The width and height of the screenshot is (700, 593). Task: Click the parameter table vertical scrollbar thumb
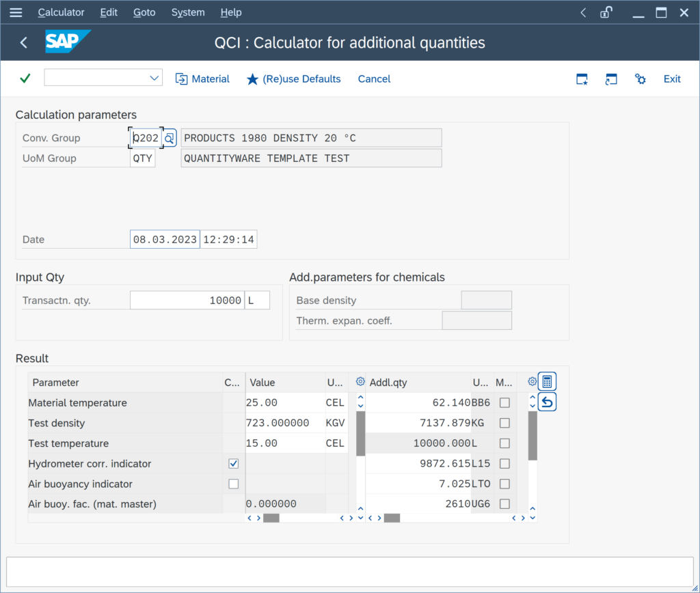(x=361, y=433)
